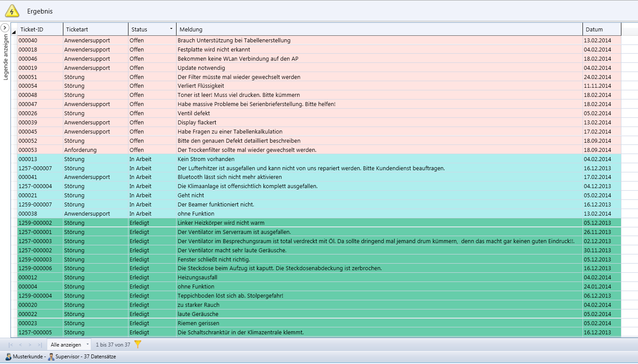638x364 pixels.
Task: Select 'Bitte den genauen Defekt detailliert beschreiben'
Action: pos(239,141)
